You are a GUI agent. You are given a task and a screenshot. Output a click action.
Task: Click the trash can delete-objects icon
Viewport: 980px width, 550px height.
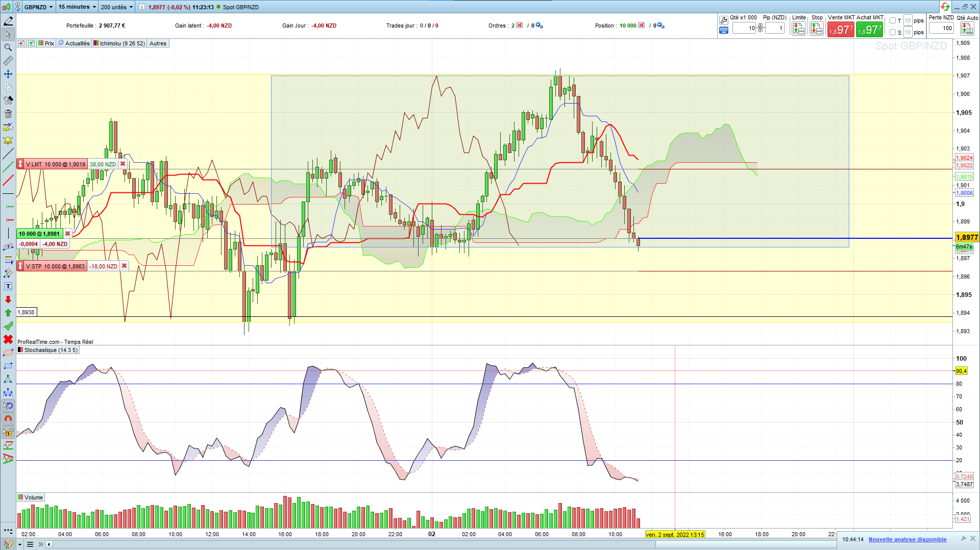pos(8,114)
